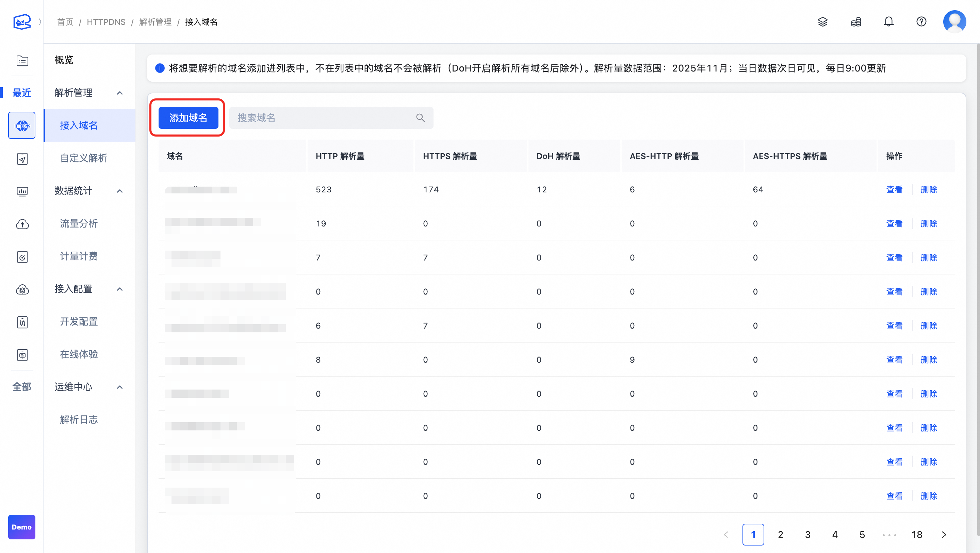The image size is (980, 553).
Task: Go to 解析日志 menu item
Action: [79, 420]
